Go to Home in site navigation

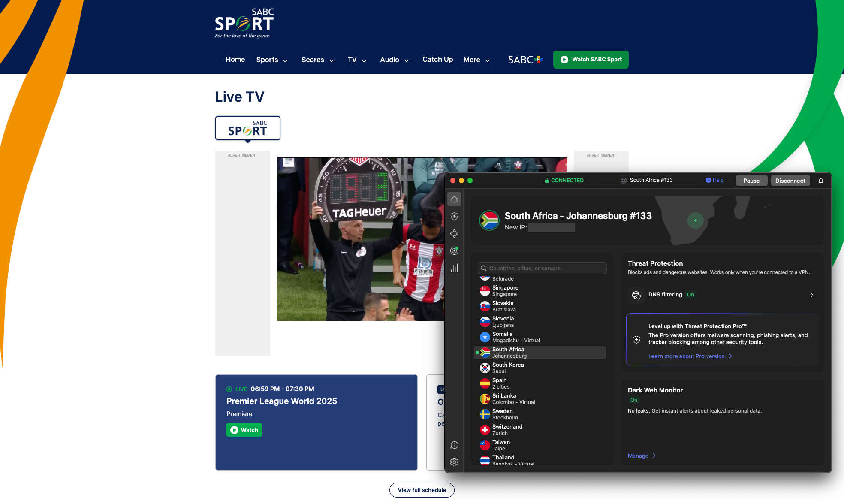coord(235,60)
